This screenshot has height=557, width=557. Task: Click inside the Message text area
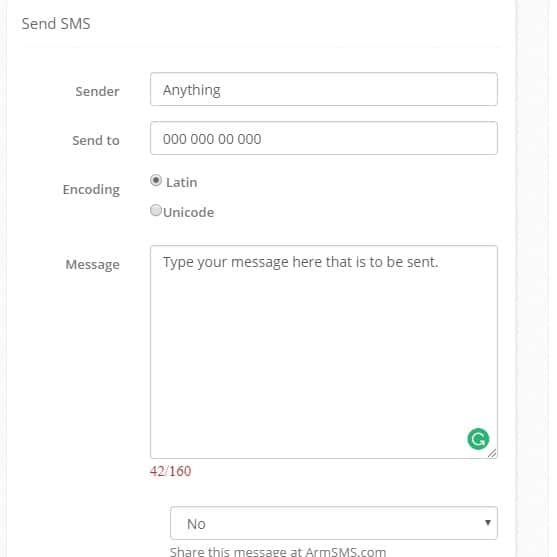click(x=324, y=352)
